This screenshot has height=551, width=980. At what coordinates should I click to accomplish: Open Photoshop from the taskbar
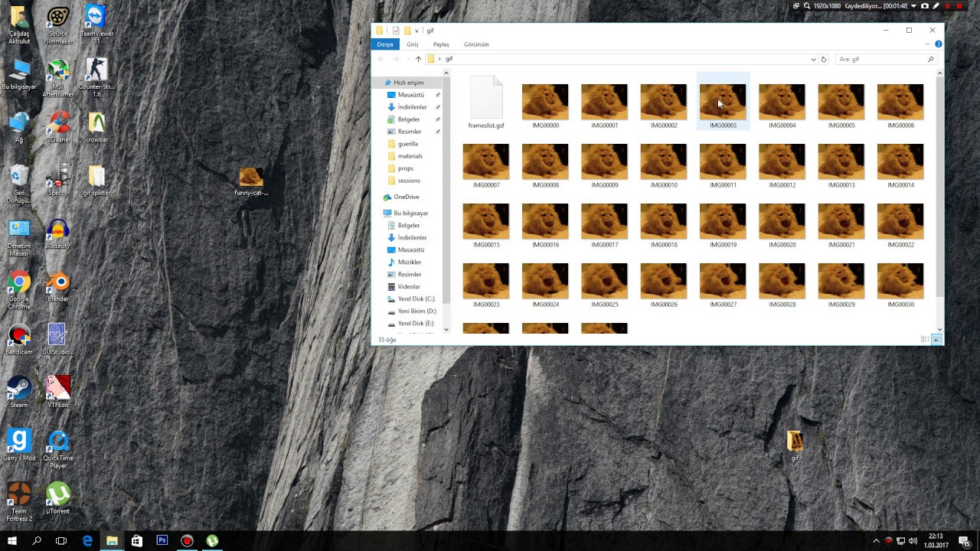pos(162,540)
